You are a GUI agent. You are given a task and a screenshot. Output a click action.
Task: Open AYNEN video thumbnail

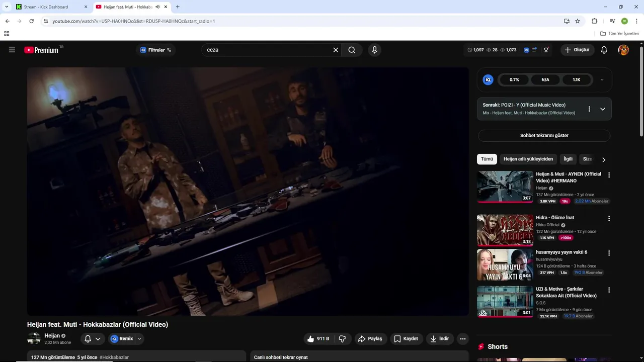(x=505, y=187)
